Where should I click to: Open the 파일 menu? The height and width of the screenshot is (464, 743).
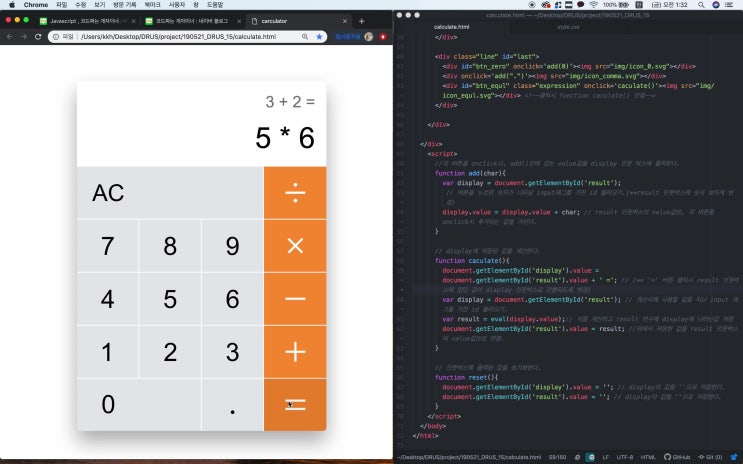62,5
